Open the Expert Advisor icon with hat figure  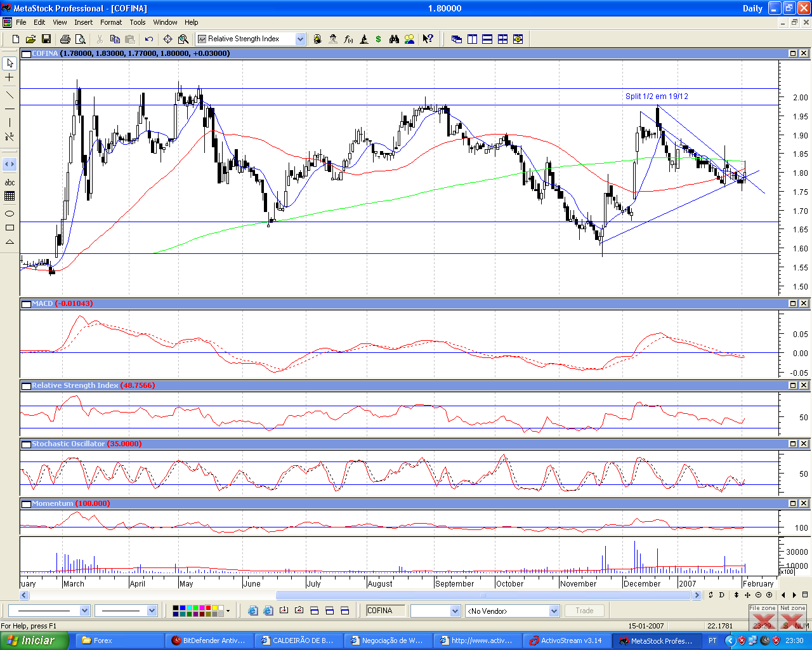click(333, 39)
